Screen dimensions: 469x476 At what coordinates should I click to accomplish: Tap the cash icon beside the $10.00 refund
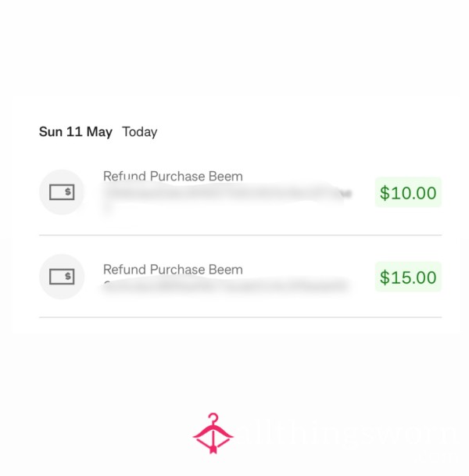(62, 192)
